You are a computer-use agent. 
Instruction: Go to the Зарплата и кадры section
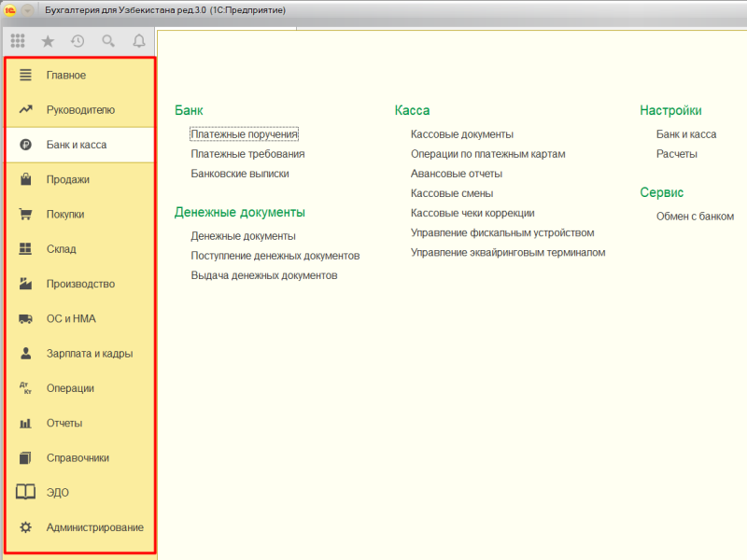(90, 354)
